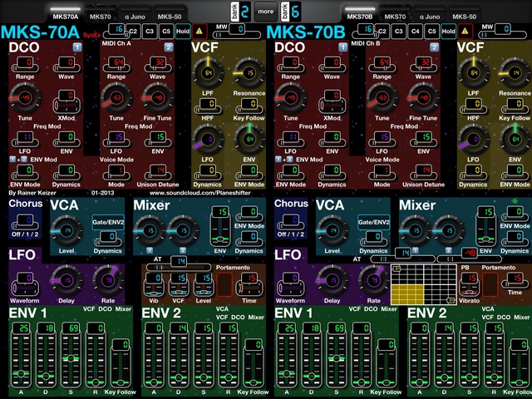The image size is (532, 399).
Task: Click MKS-70A VCF LPF knob
Action: click(208, 73)
